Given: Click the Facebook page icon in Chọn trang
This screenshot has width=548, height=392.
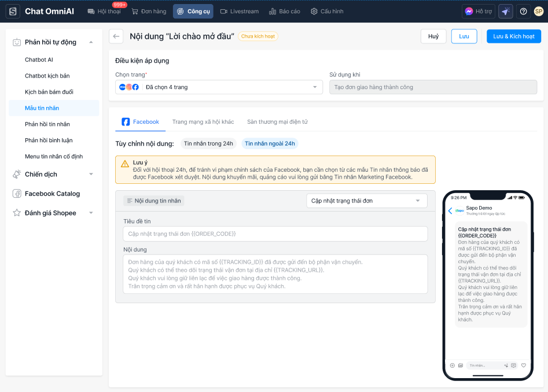Looking at the screenshot, I should tap(135, 87).
